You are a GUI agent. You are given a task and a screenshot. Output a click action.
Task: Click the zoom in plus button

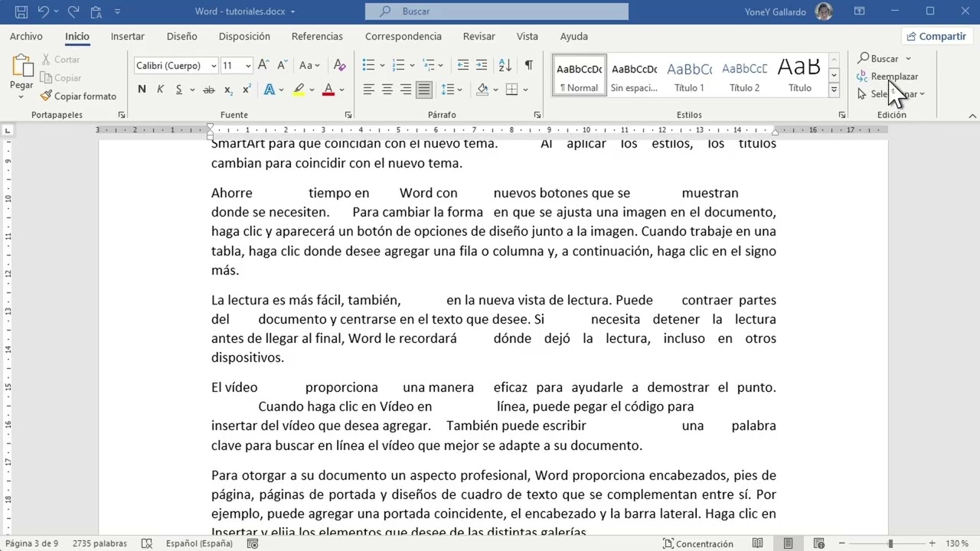coord(932,543)
